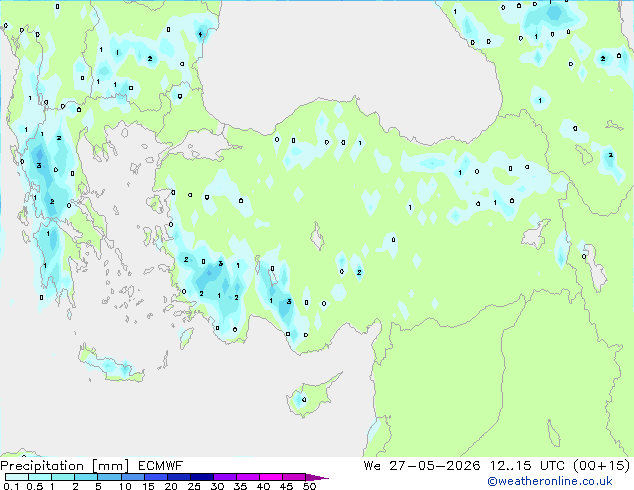Select the 40–45 mm legend swatch
The height and width of the screenshot is (490, 634).
pyautogui.click(x=271, y=477)
